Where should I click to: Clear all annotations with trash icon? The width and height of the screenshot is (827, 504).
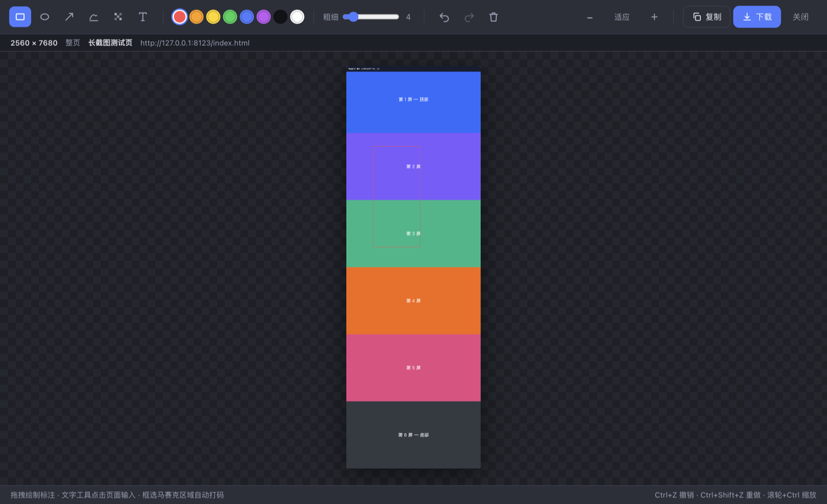click(493, 17)
